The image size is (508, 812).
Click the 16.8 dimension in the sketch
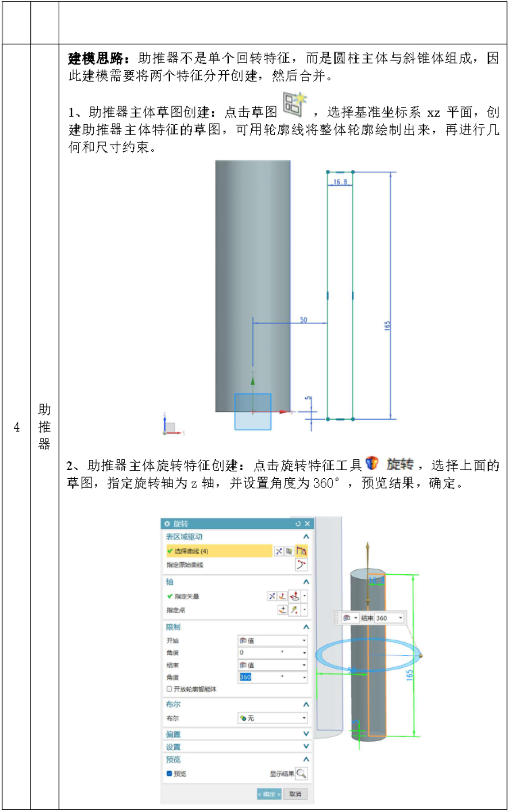point(340,182)
